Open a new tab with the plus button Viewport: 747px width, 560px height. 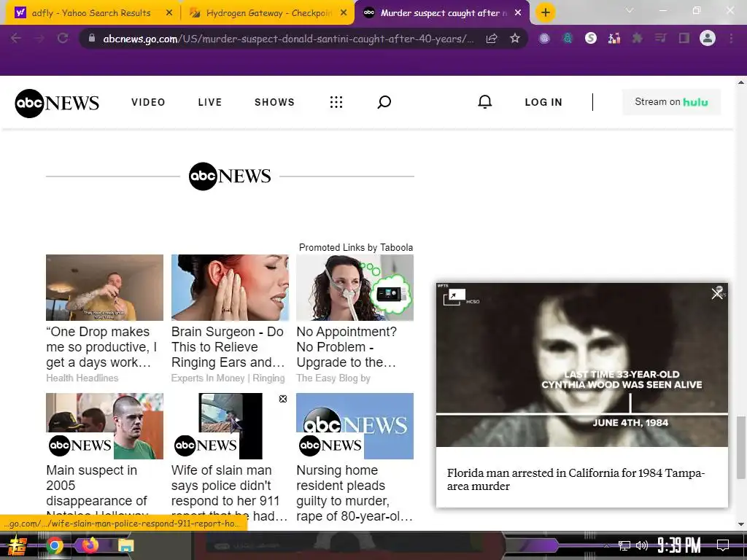click(546, 12)
